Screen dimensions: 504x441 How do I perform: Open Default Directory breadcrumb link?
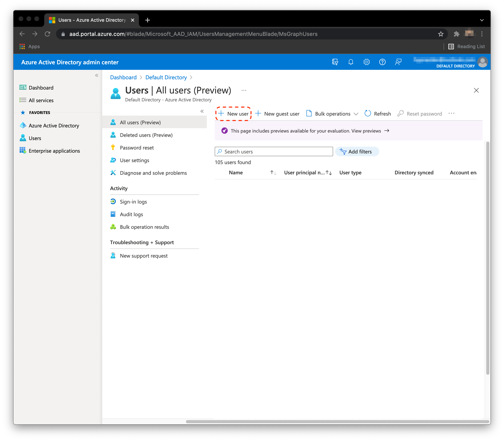pos(166,78)
